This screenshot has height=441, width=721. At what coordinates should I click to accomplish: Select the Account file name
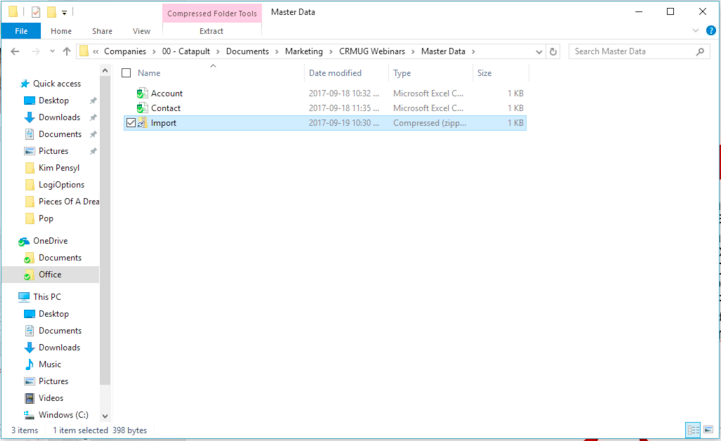(167, 93)
